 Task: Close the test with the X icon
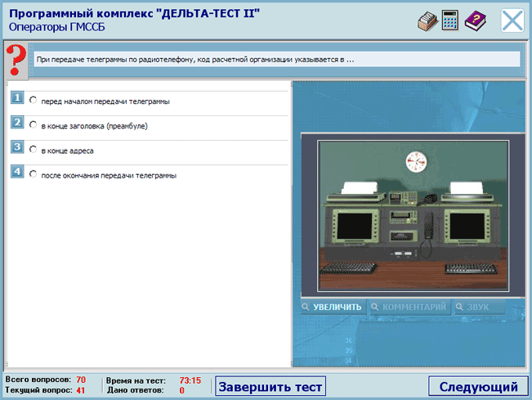pyautogui.click(x=512, y=20)
